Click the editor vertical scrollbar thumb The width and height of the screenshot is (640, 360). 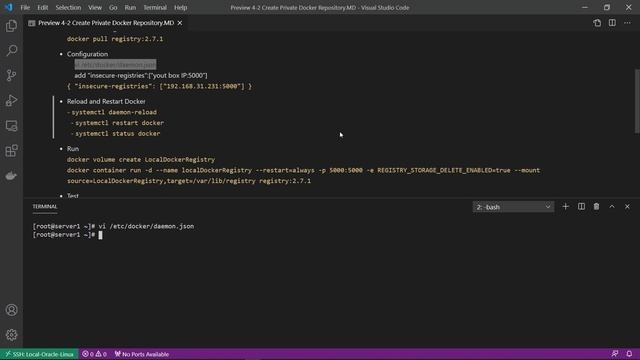pos(637,101)
